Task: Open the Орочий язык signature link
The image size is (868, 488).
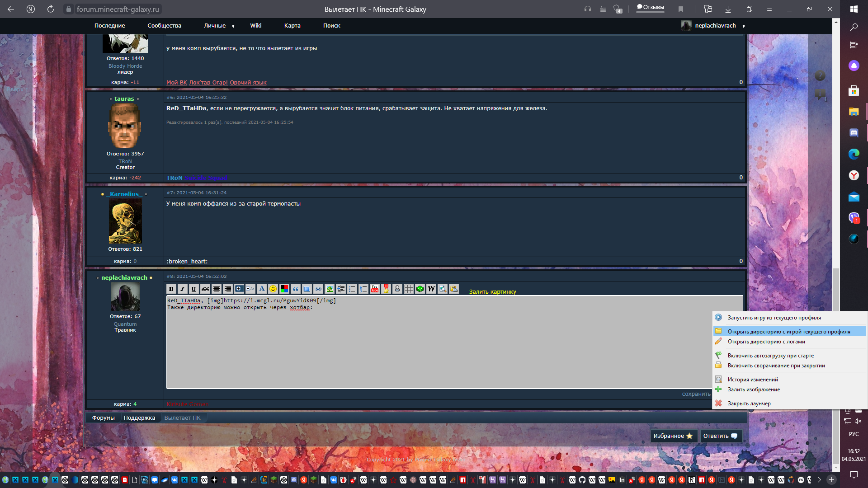Action: [x=248, y=83]
